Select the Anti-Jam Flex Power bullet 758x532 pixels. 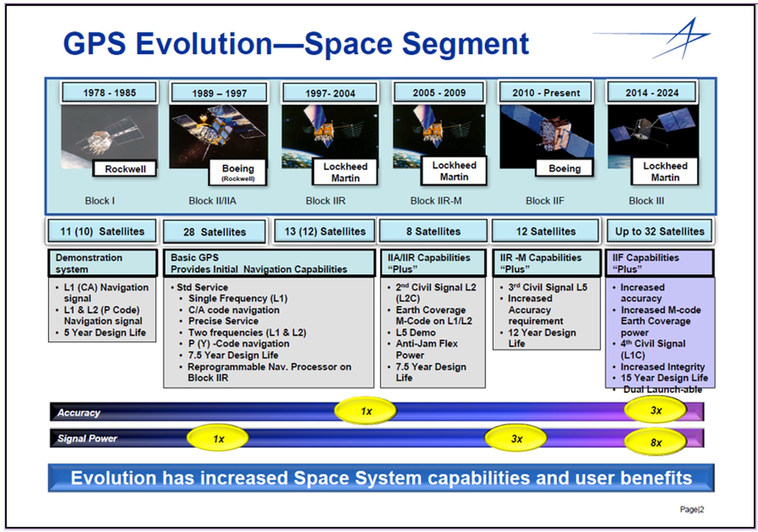coord(422,349)
